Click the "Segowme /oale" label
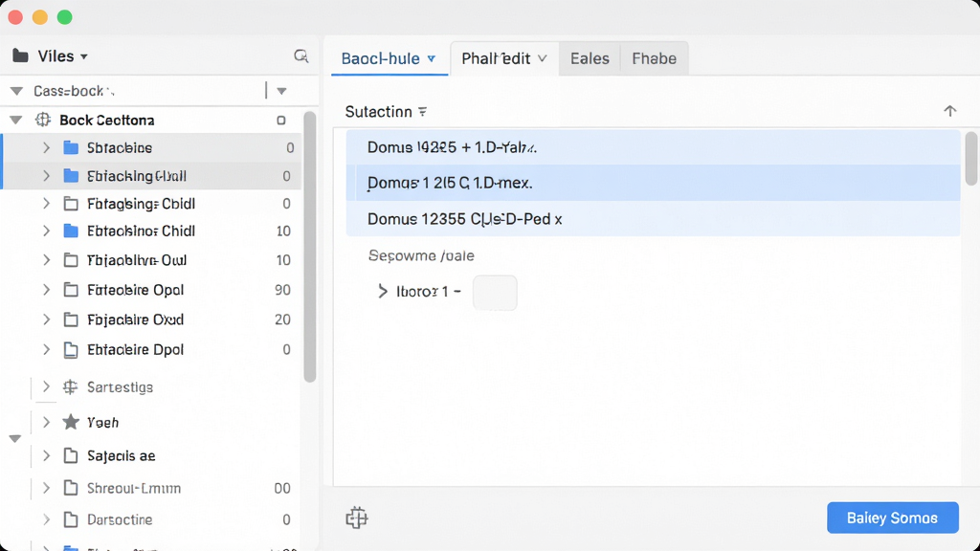Screen dimensions: 980x551 [421, 255]
